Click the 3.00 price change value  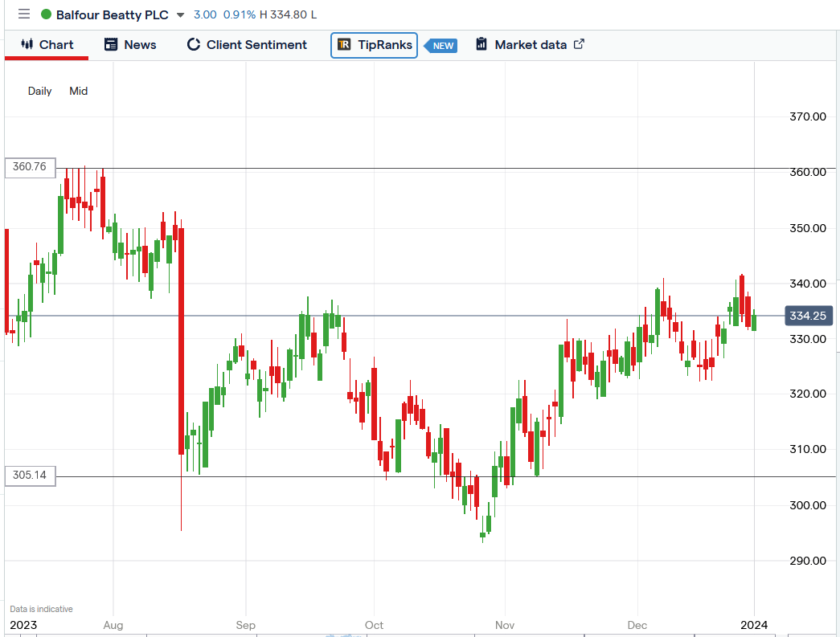point(205,14)
